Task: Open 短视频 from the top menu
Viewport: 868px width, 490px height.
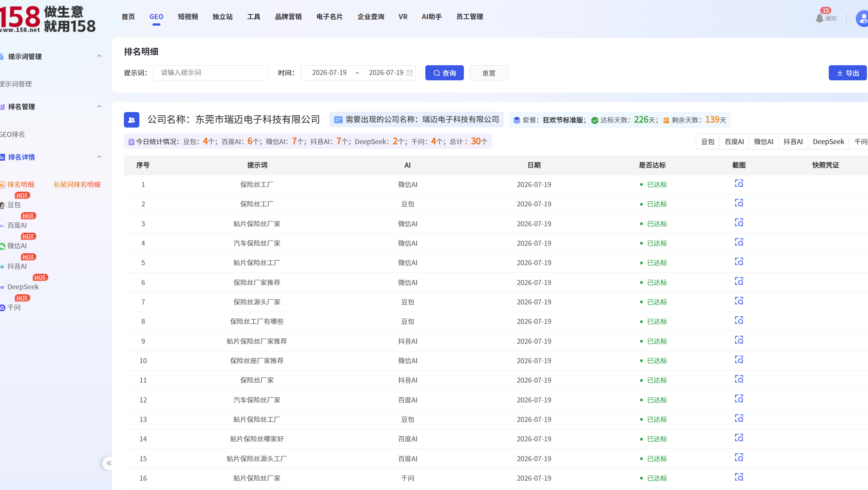Action: [x=188, y=17]
